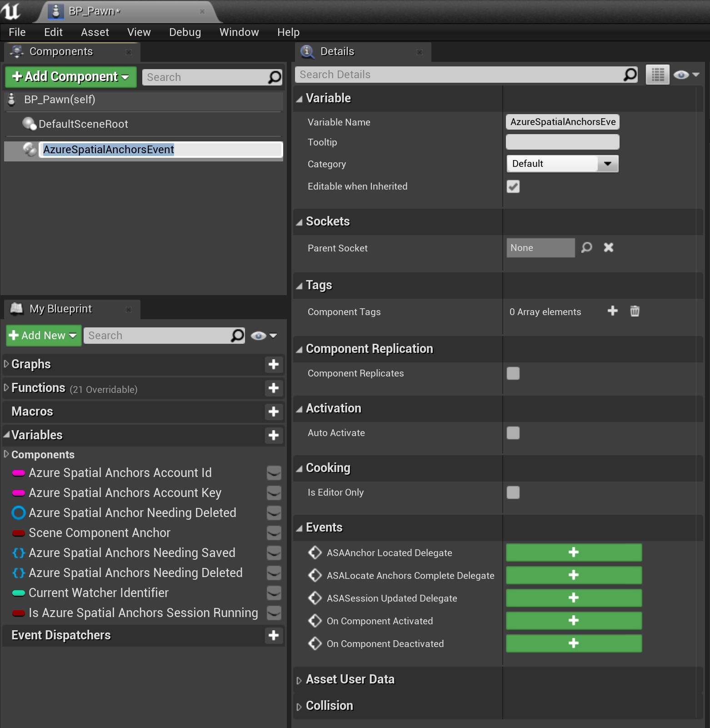Click the My Blueprint book icon
The height and width of the screenshot is (728, 710).
pyautogui.click(x=17, y=309)
